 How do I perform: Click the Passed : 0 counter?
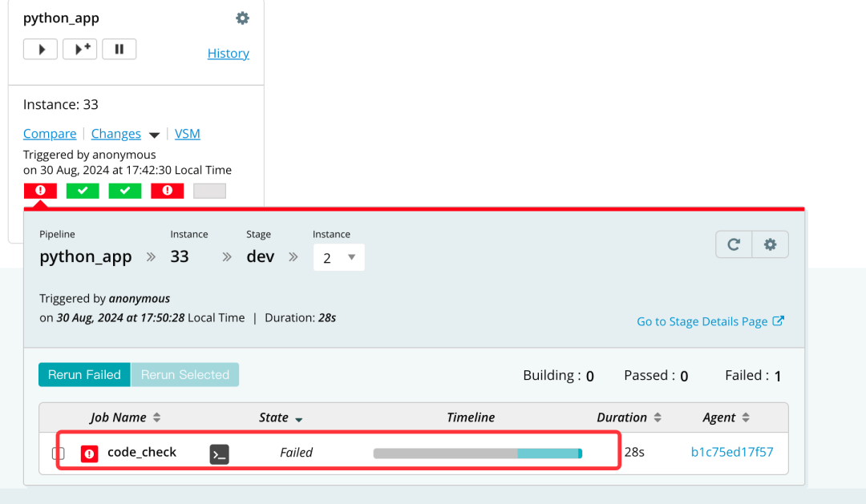click(x=656, y=376)
